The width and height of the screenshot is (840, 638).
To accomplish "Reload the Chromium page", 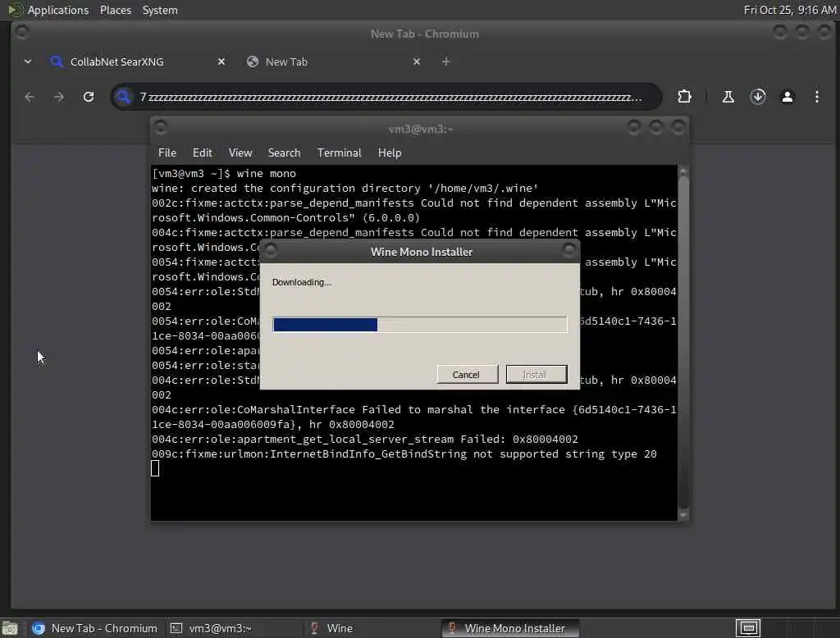I will [89, 97].
